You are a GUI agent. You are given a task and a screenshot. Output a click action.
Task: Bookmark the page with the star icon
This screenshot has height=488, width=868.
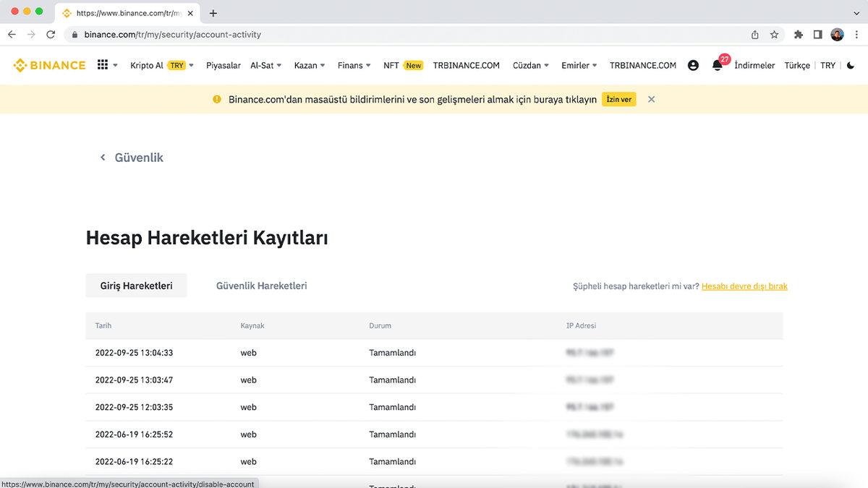click(774, 34)
